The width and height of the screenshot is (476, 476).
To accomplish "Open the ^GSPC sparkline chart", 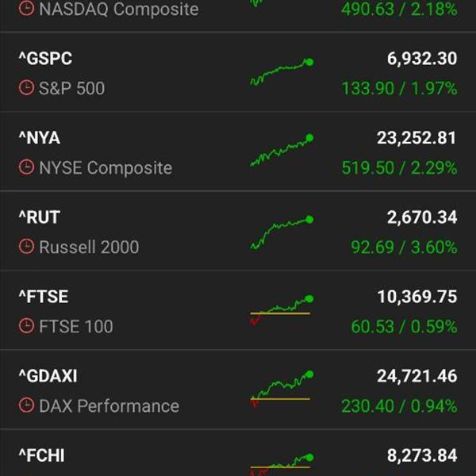I will [281, 72].
